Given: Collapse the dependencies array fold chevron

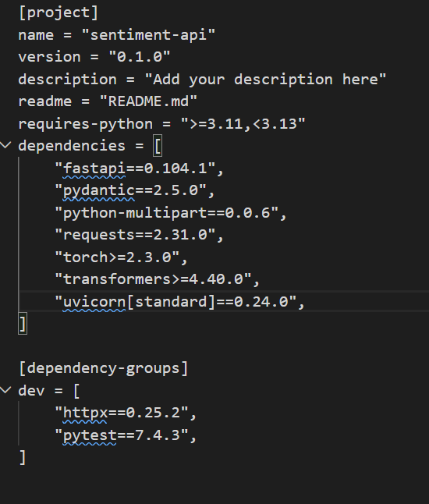Looking at the screenshot, I should 5,145.
